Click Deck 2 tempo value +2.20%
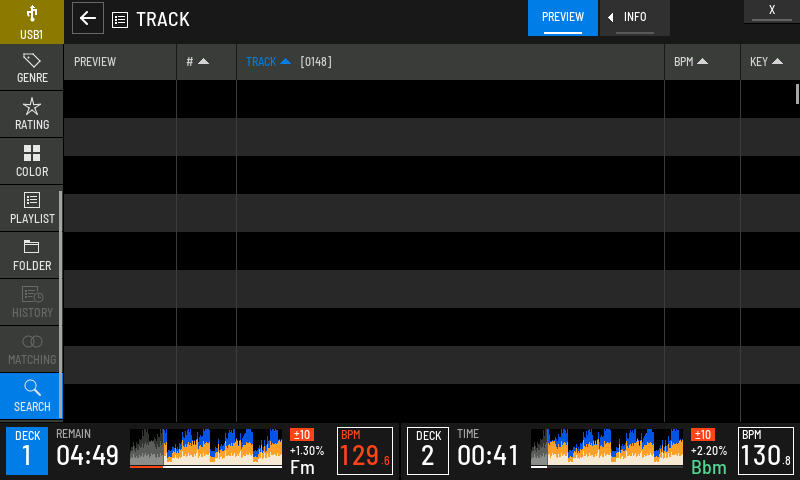 [709, 451]
